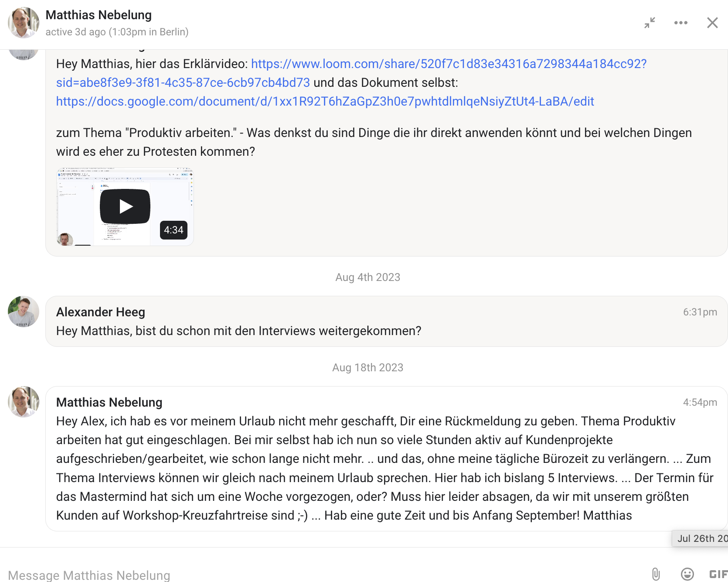Click the Matthias Nebelung name in header

[x=99, y=15]
